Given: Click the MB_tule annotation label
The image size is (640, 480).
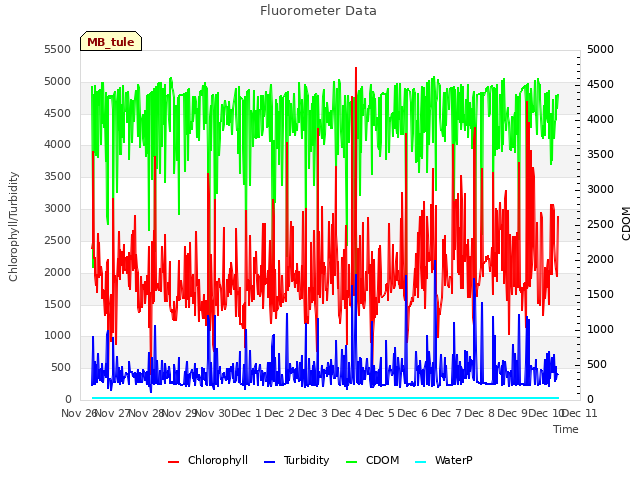Looking at the screenshot, I should tap(111, 42).
